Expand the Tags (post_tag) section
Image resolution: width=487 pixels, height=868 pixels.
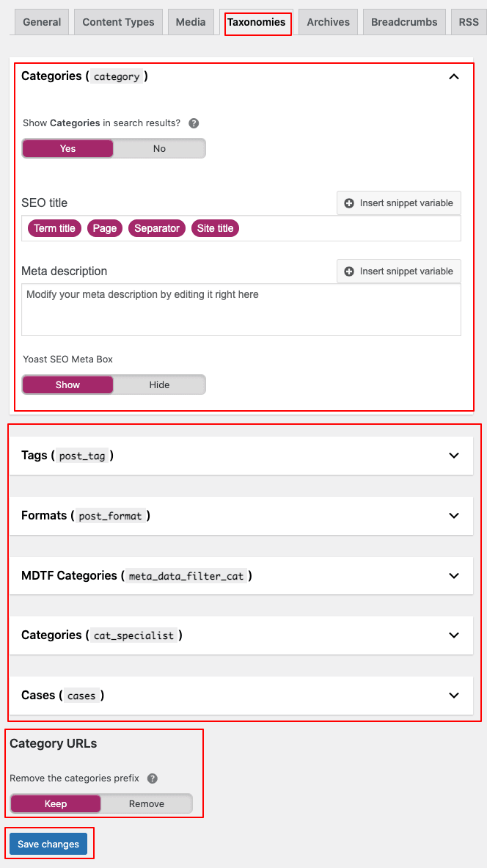[454, 456]
